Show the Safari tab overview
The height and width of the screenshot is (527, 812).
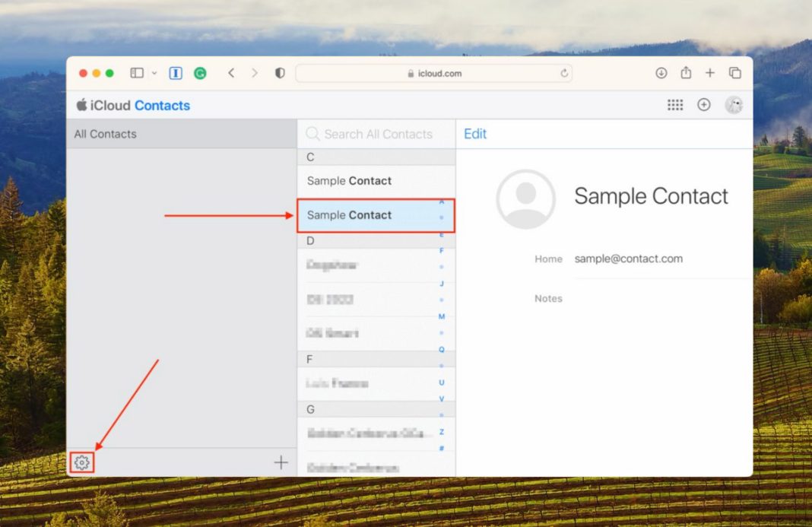(x=735, y=73)
